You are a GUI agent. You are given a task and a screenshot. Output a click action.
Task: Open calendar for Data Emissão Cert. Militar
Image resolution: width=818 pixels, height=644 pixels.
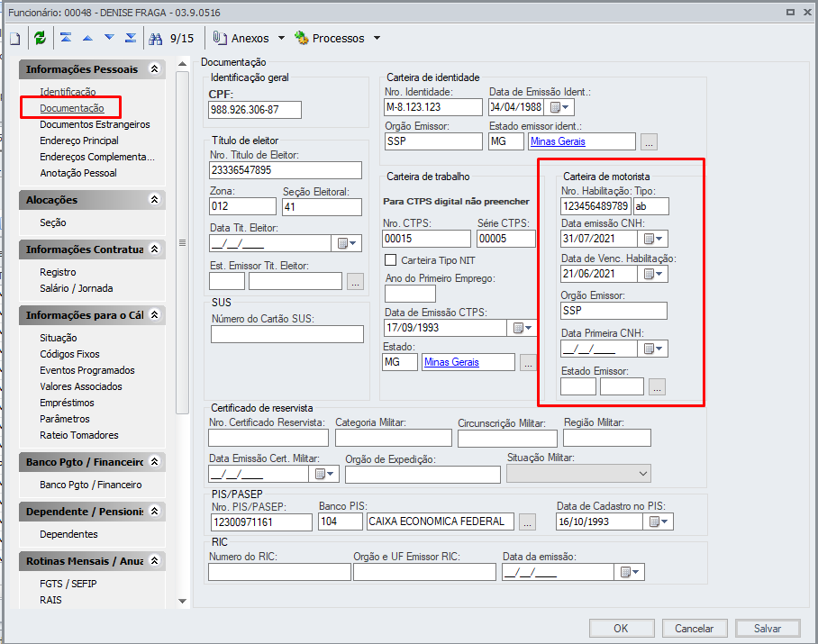324,474
